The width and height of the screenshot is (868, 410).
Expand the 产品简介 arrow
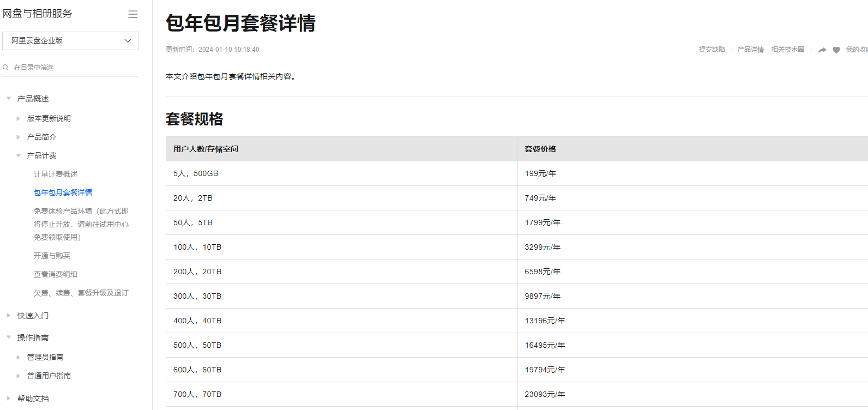tap(19, 137)
